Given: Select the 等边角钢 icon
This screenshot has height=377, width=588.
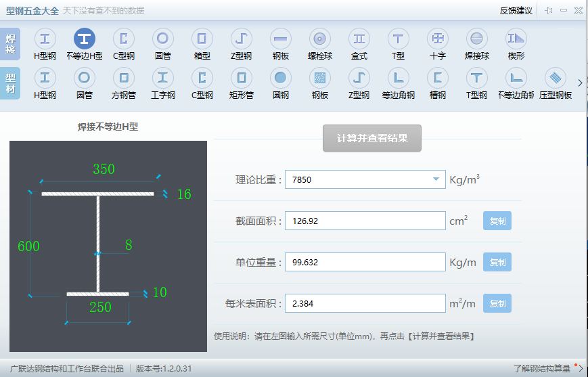Looking at the screenshot, I should pos(398,78).
